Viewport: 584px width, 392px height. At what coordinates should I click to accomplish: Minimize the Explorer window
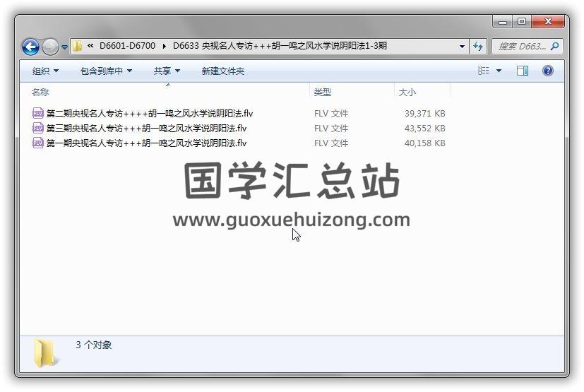pos(502,22)
